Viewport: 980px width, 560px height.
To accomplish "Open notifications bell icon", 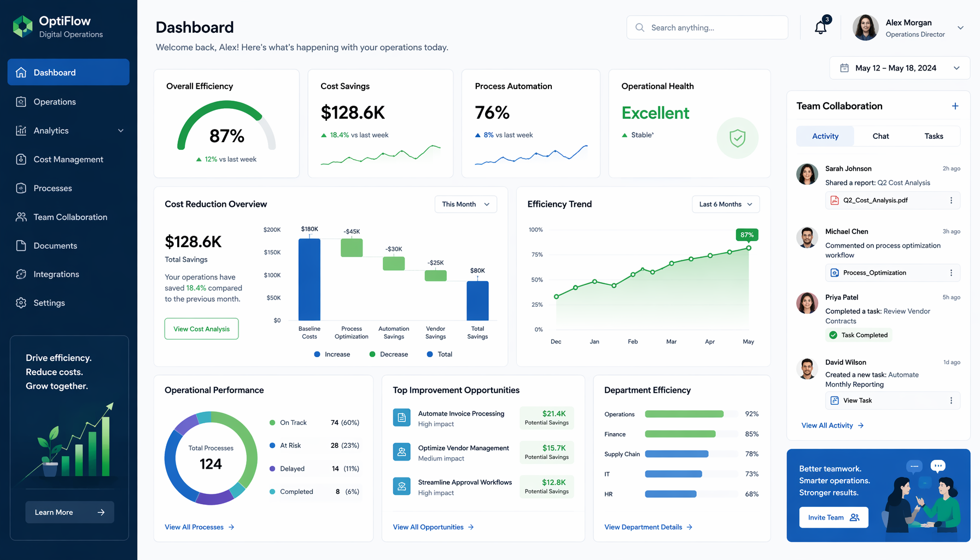I will click(821, 27).
